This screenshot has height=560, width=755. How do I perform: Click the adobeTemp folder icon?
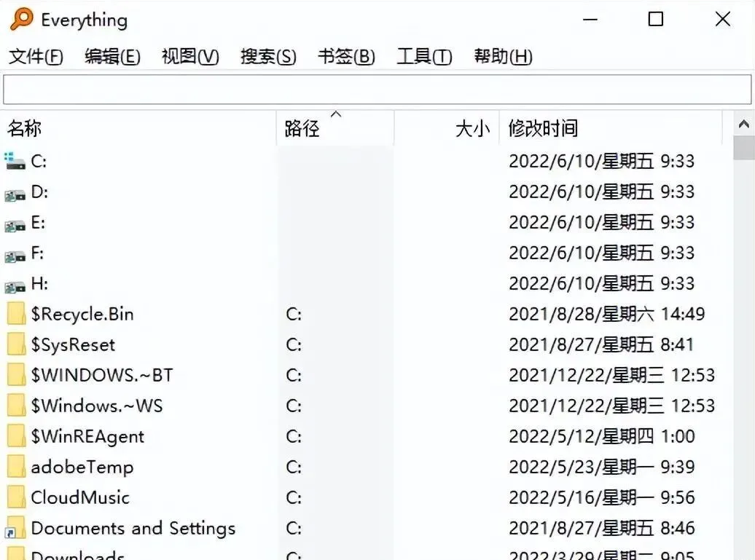[16, 467]
